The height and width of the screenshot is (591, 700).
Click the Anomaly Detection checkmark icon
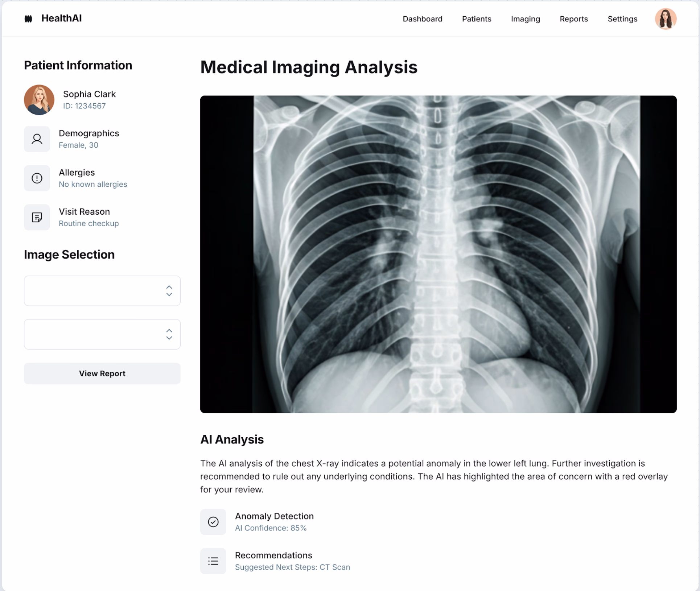(x=213, y=522)
